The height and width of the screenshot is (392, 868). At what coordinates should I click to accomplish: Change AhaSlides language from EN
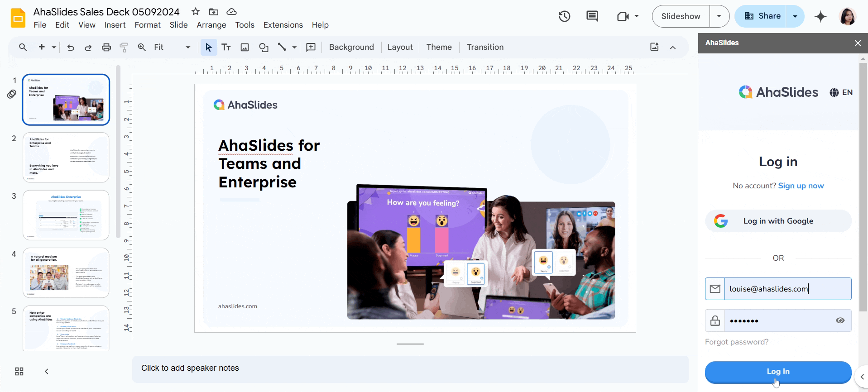[x=841, y=93]
